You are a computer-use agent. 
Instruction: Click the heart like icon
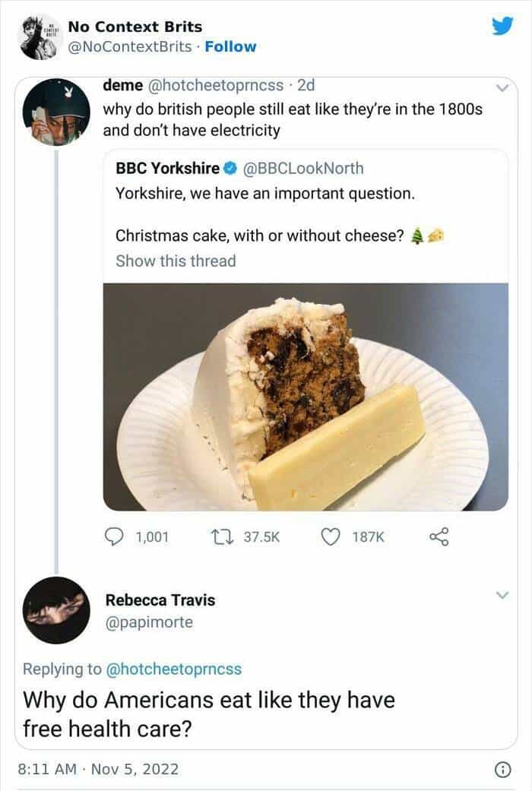[330, 537]
